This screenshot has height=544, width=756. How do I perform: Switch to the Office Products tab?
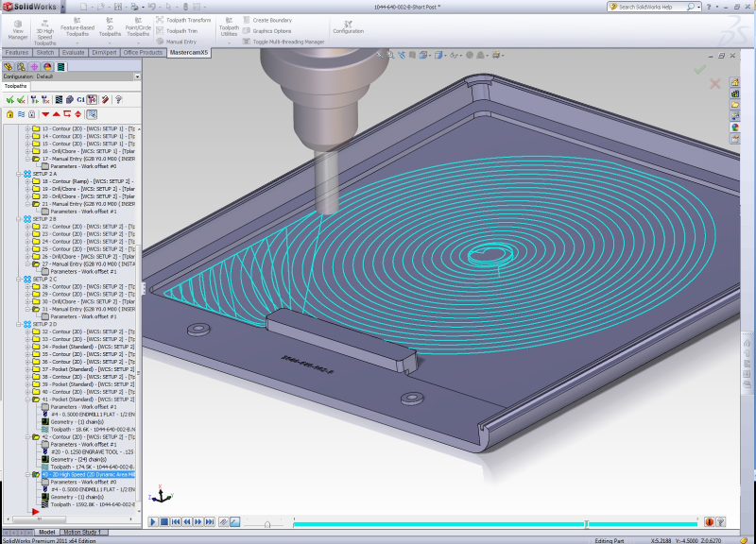tap(144, 53)
